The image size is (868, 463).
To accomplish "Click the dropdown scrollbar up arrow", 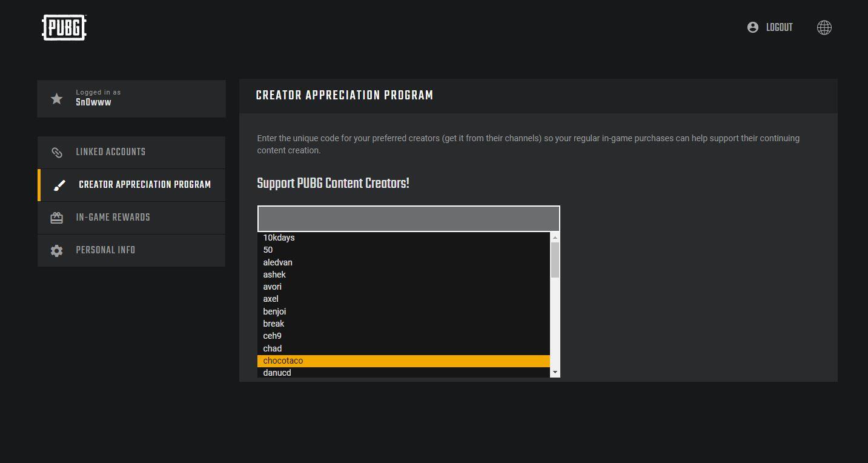I will 555,238.
